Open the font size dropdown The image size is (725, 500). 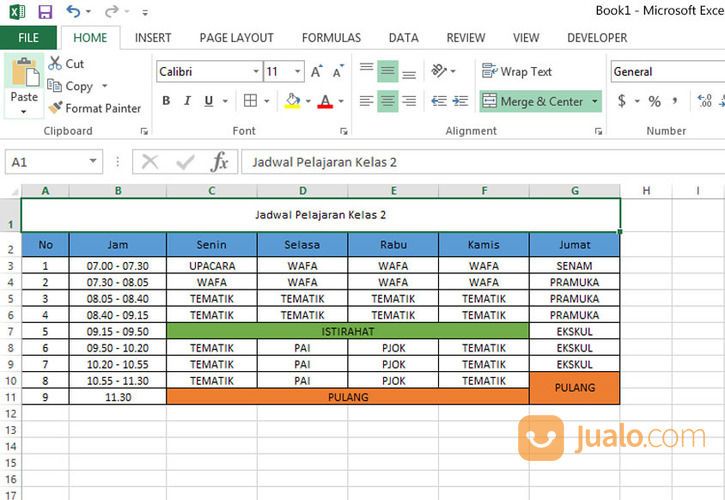pyautogui.click(x=298, y=72)
